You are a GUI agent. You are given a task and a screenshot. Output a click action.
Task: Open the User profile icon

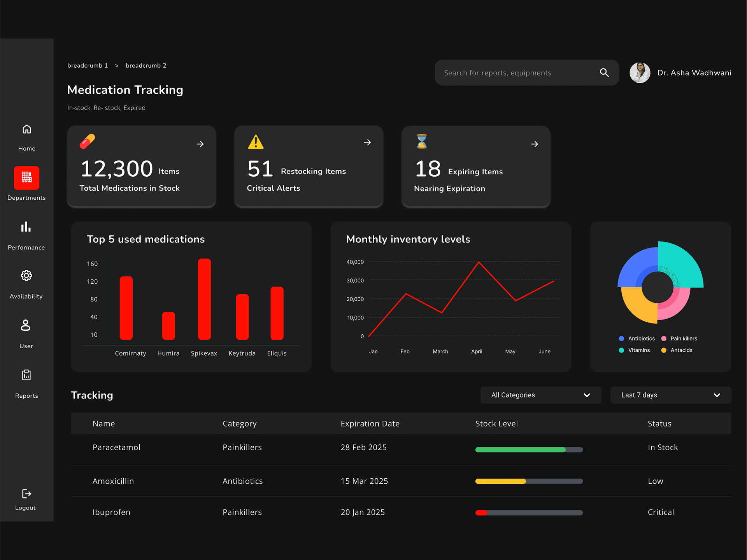pos(26,325)
